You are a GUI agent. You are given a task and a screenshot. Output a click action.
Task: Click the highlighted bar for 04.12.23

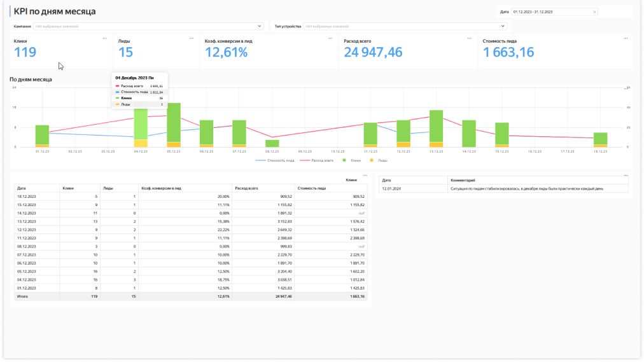click(141, 123)
